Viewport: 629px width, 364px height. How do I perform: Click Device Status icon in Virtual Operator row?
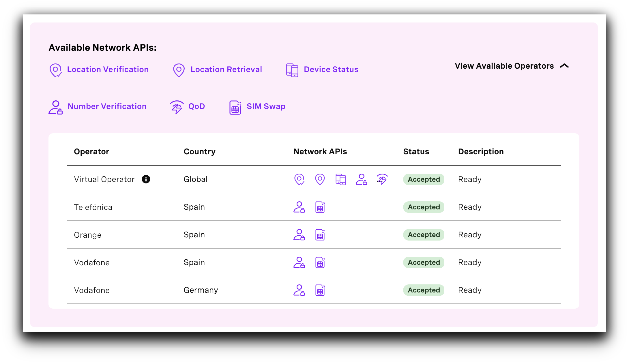(x=341, y=179)
